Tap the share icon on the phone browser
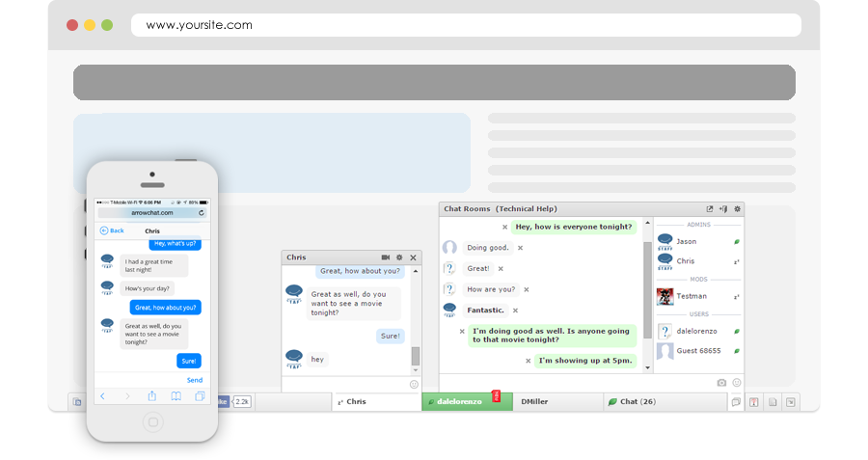The image size is (868, 460). click(x=151, y=396)
